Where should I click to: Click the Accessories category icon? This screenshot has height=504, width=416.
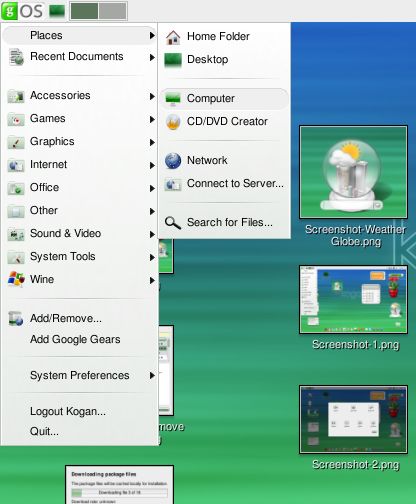(x=16, y=96)
